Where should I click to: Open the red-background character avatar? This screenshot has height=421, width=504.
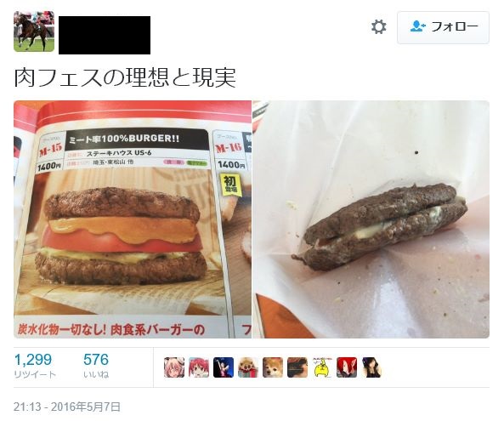[x=347, y=367]
